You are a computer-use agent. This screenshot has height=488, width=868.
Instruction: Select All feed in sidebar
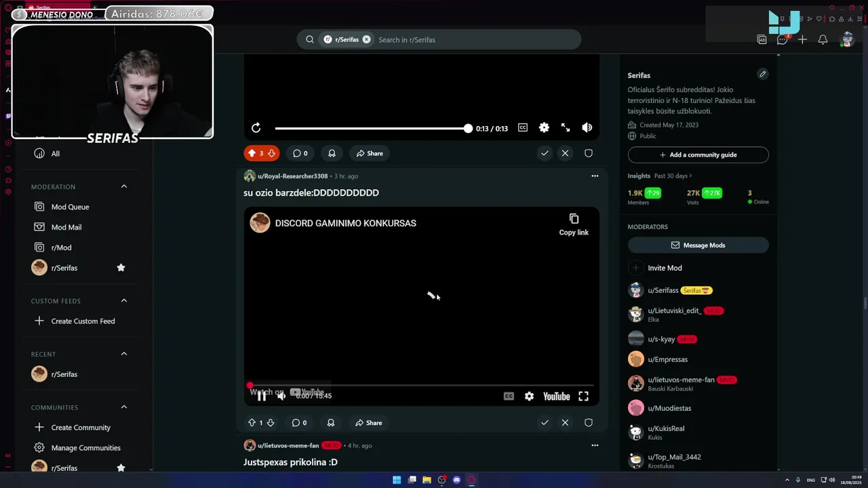pos(55,154)
